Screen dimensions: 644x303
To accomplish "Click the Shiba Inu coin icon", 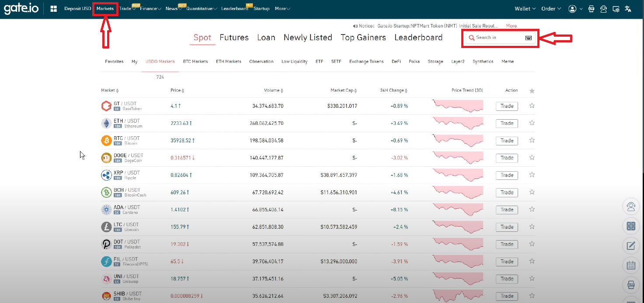I will [x=106, y=296].
